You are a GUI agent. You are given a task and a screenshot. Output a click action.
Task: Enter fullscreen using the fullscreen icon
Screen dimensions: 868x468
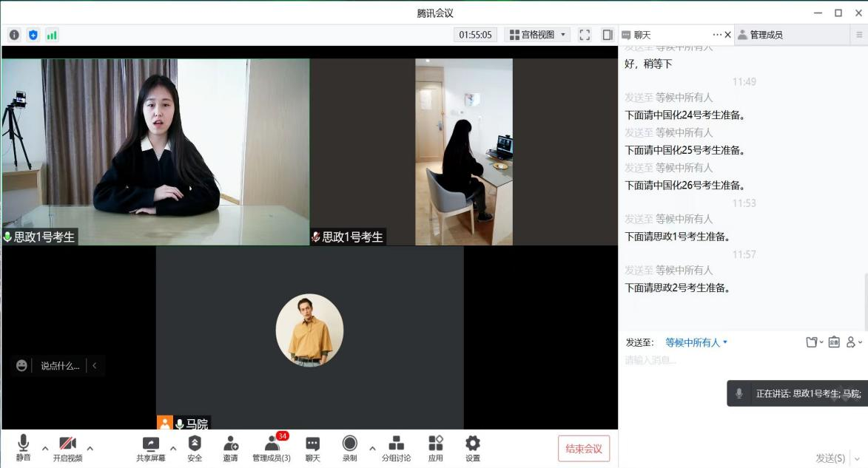point(585,35)
